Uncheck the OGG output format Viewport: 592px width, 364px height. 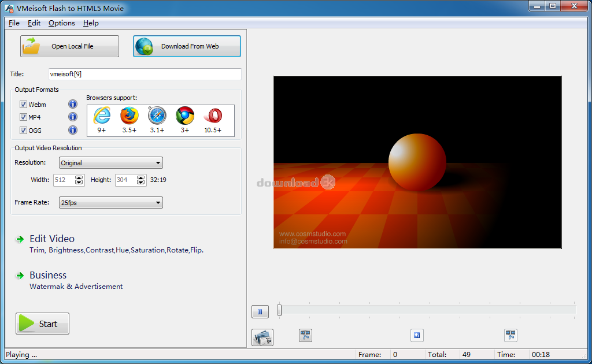click(x=23, y=131)
